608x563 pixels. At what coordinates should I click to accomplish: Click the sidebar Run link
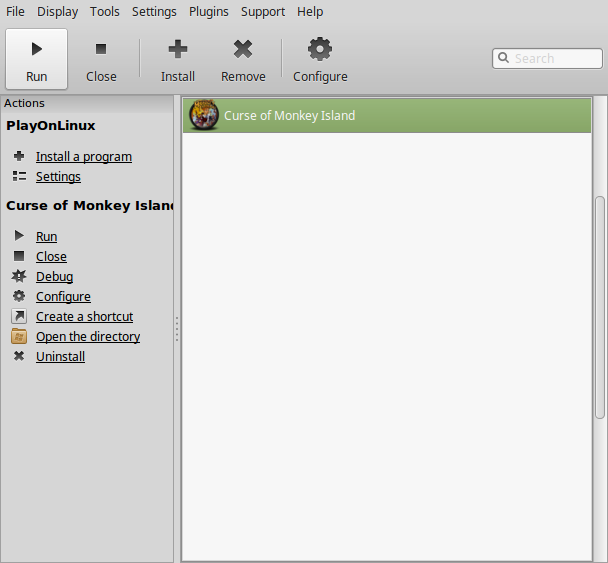(47, 237)
